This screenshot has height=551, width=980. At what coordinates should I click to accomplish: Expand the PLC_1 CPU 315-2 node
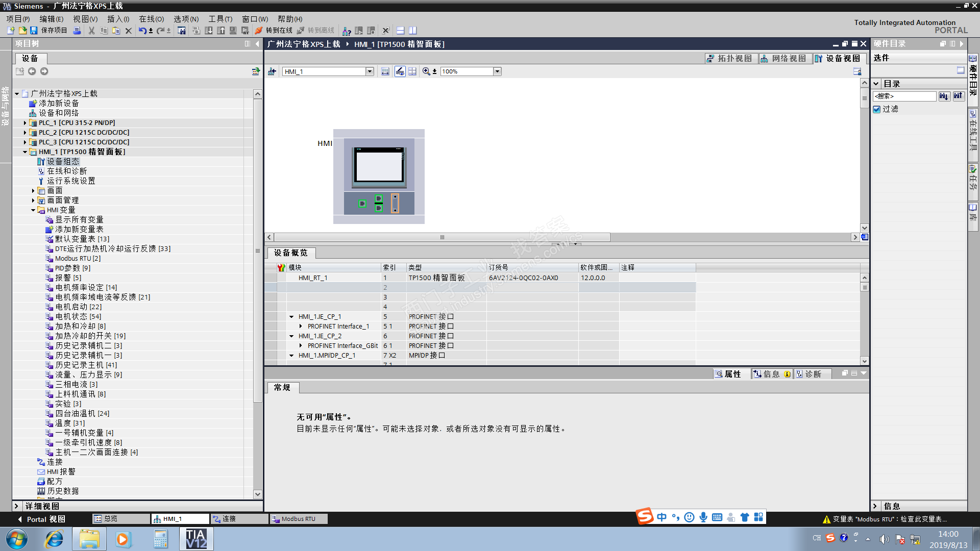point(24,123)
